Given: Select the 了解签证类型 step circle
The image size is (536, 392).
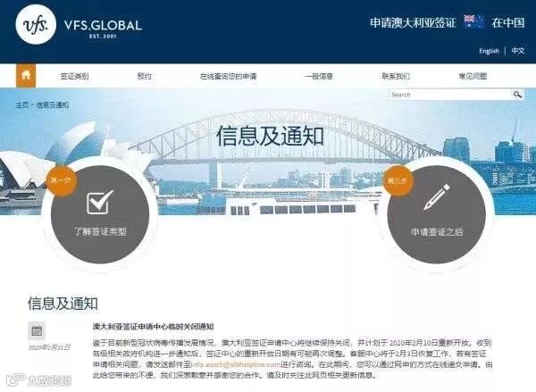Looking at the screenshot, I should [100, 214].
